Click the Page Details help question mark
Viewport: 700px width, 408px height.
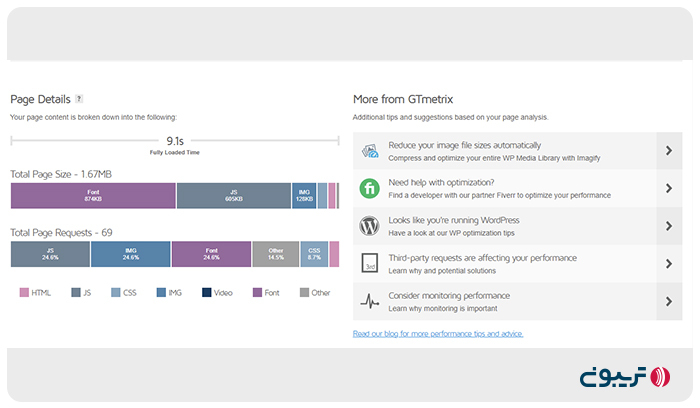coord(79,99)
